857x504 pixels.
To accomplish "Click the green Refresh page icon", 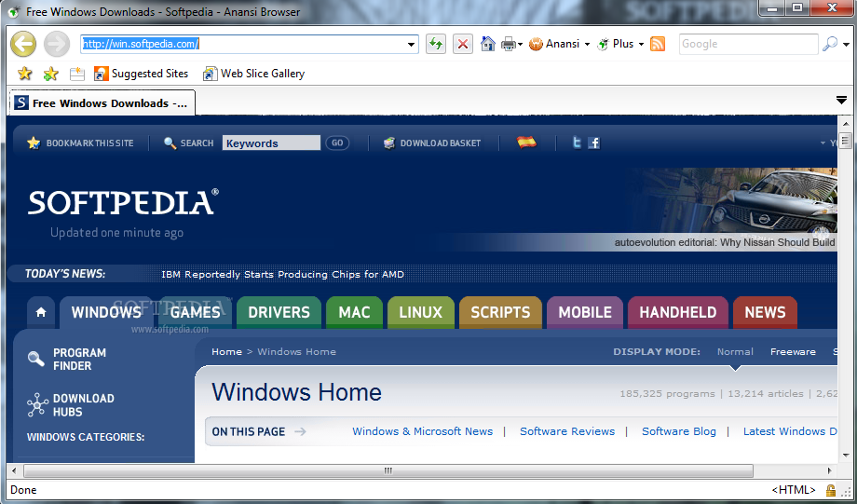I will tap(436, 44).
